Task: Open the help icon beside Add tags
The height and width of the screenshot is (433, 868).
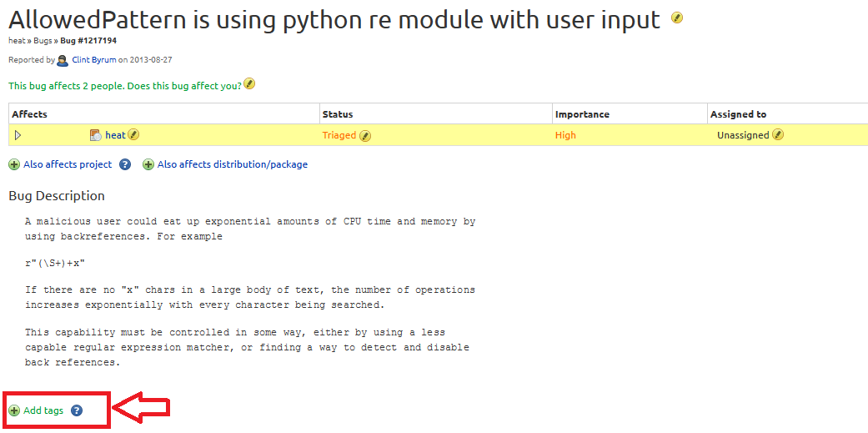Action: 77,410
